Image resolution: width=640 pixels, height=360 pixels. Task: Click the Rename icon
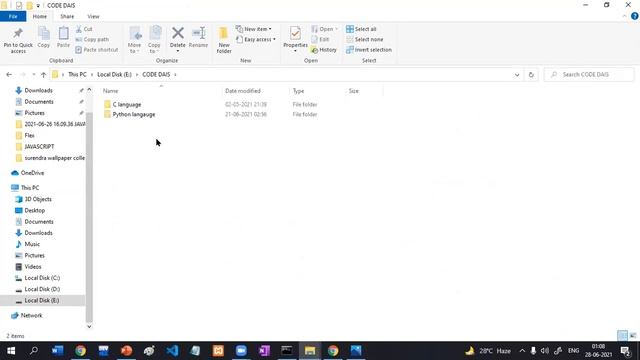click(198, 33)
